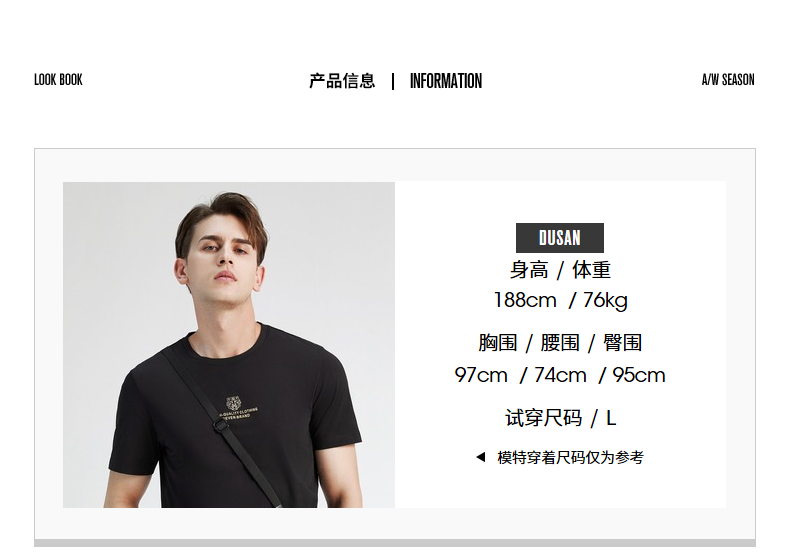Image resolution: width=790 pixels, height=553 pixels.
Task: Click the size letter L
Action: (611, 418)
